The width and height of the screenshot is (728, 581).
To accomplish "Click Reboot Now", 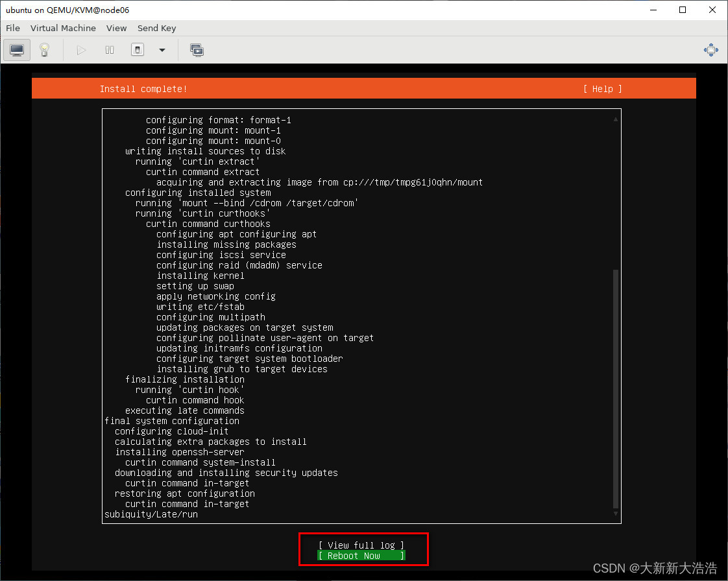I will (361, 556).
